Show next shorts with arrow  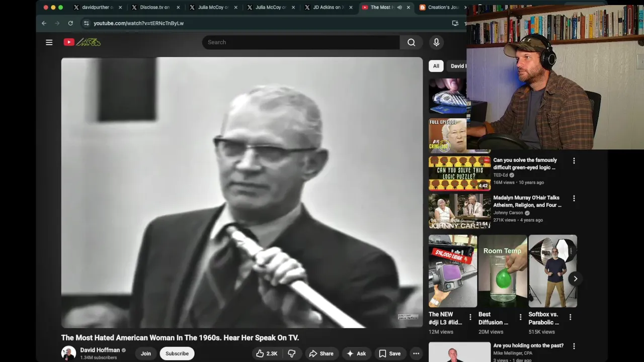[x=575, y=279]
